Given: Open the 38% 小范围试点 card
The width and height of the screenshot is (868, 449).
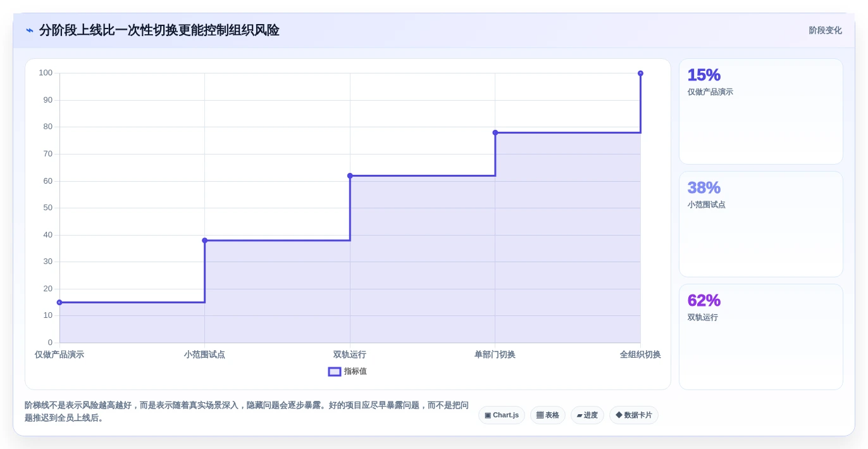Looking at the screenshot, I should [761, 224].
